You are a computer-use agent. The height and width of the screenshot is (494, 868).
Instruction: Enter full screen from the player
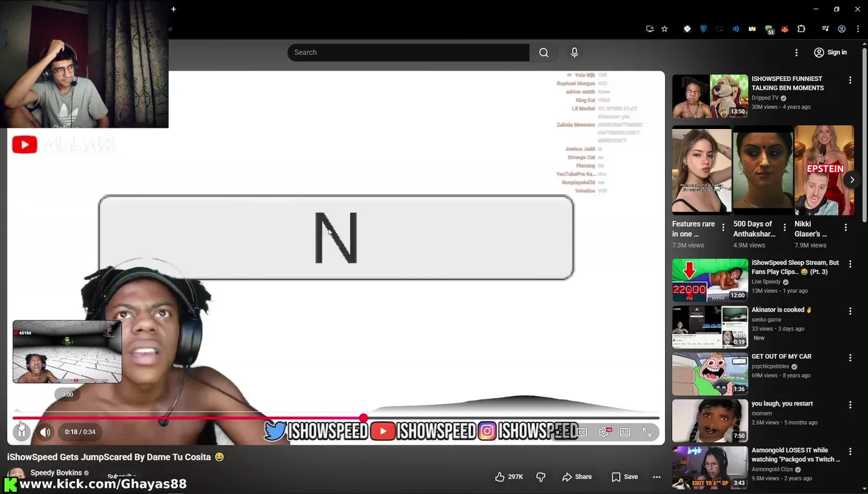(647, 432)
